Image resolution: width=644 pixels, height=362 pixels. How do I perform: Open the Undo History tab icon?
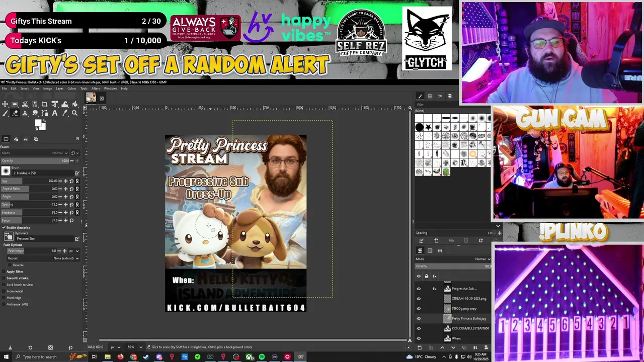point(26,139)
